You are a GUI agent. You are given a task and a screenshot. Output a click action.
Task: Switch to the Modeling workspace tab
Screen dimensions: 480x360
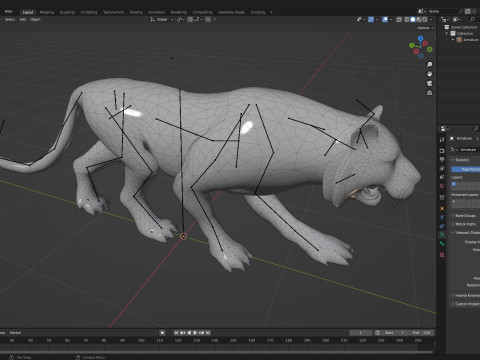pos(47,12)
